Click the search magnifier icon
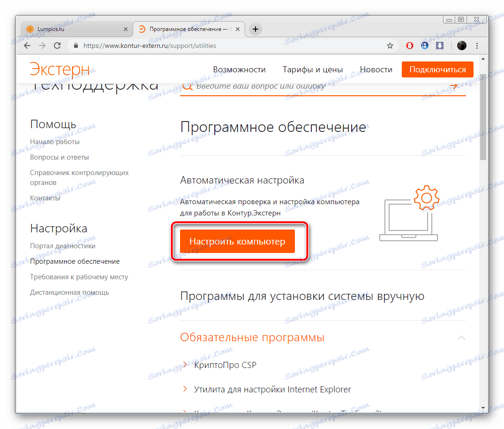The height and width of the screenshot is (429, 504). click(188, 86)
